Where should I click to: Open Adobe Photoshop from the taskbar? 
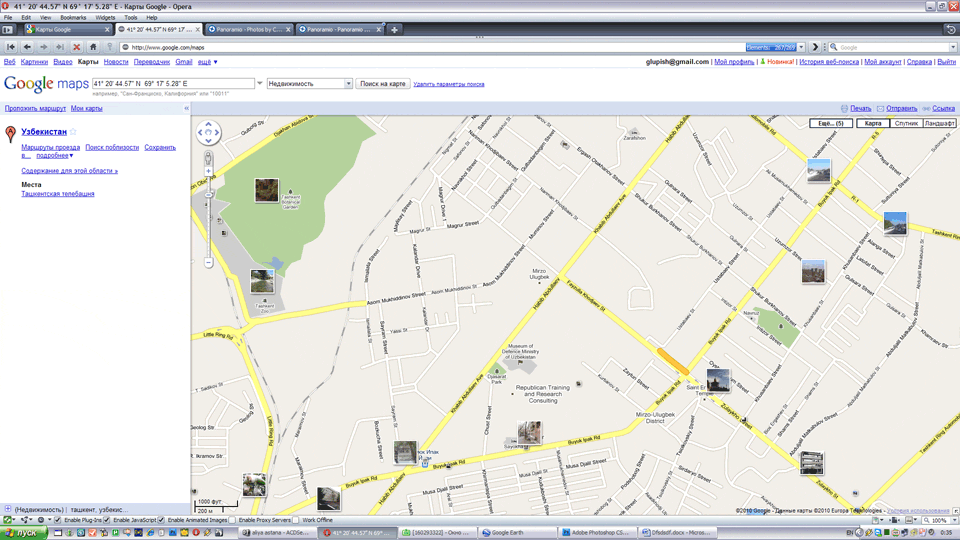coord(598,533)
